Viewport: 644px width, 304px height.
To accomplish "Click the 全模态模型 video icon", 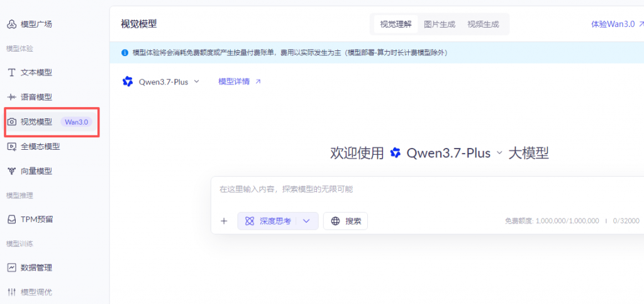I will tap(12, 146).
